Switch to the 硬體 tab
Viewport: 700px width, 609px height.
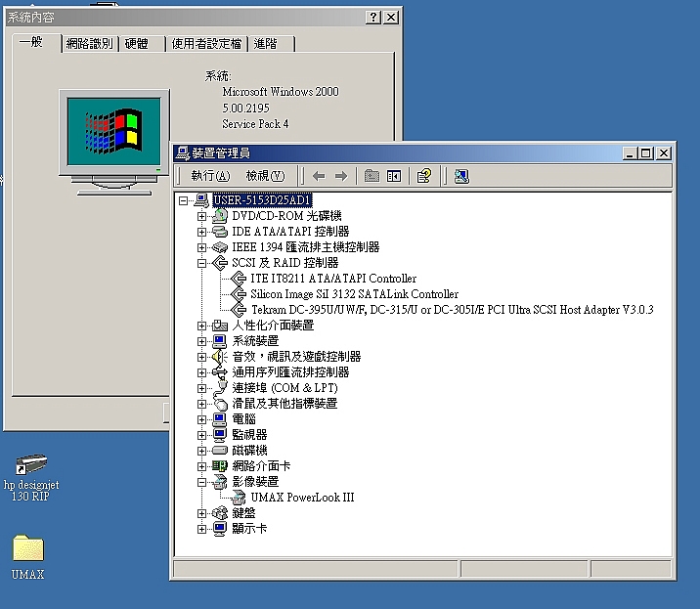(x=142, y=44)
